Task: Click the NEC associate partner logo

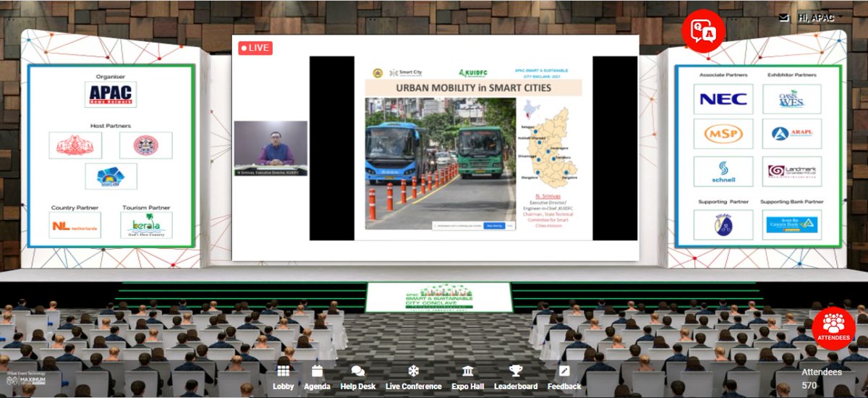Action: pyautogui.click(x=723, y=99)
